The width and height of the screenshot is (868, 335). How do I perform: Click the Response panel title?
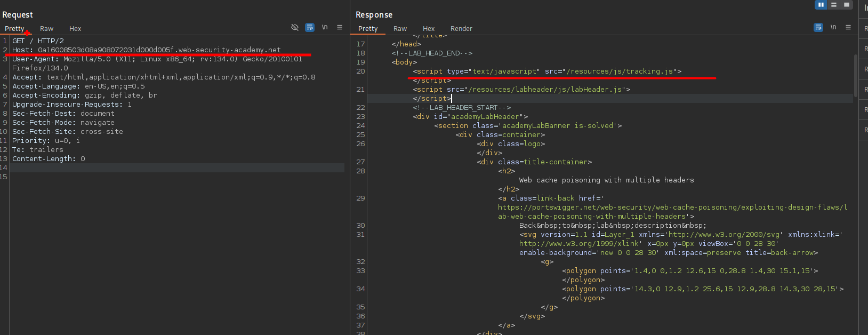pyautogui.click(x=374, y=15)
